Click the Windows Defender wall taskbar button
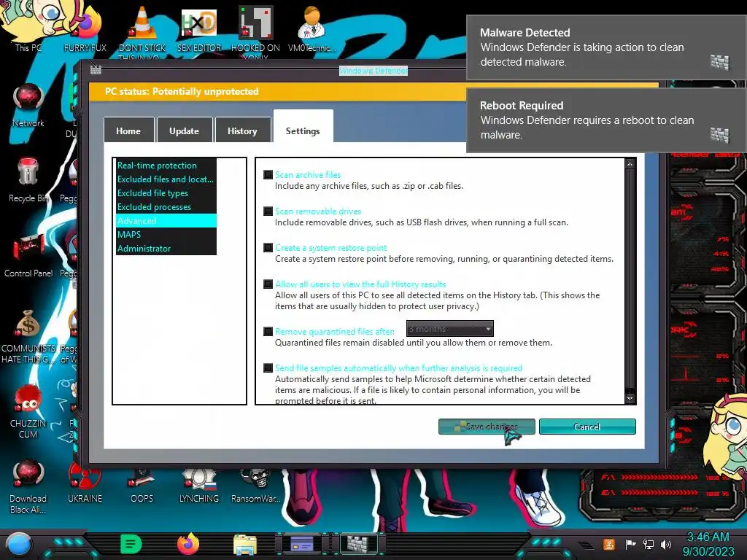The image size is (747, 560). pos(358,543)
